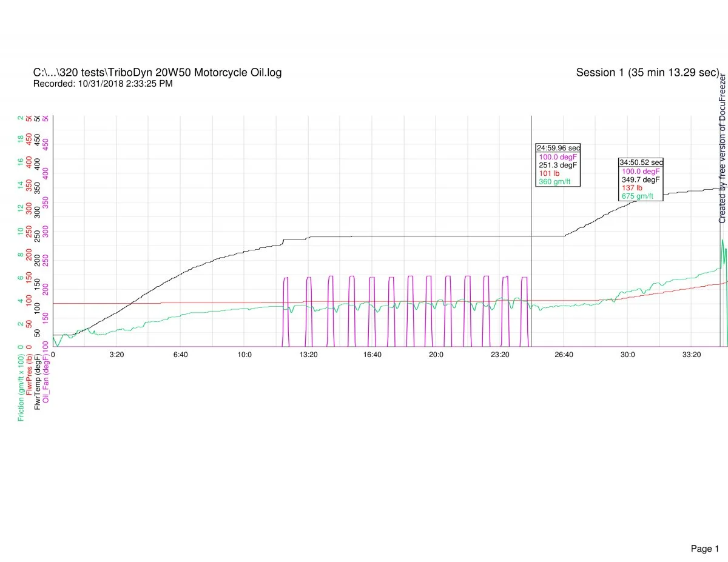The height and width of the screenshot is (562, 728).
Task: Click the Session 1 duration label
Action: pyautogui.click(x=647, y=73)
